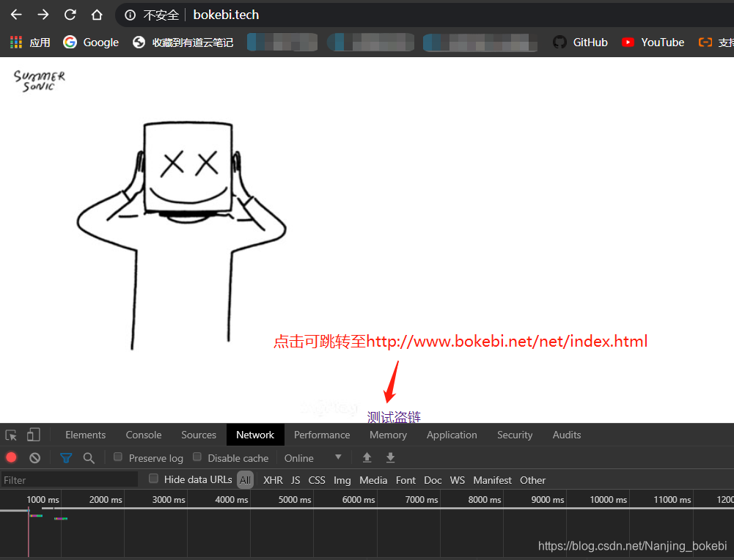734x560 pixels.
Task: Go back with the browser back arrow
Action: point(16,15)
